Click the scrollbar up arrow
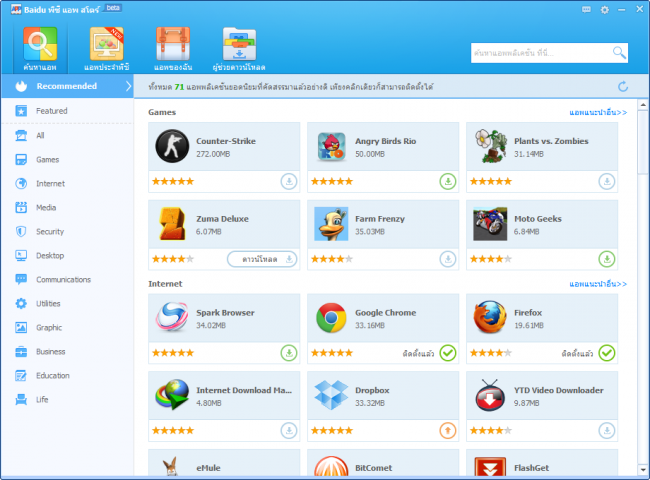The width and height of the screenshot is (650, 480). tap(643, 104)
